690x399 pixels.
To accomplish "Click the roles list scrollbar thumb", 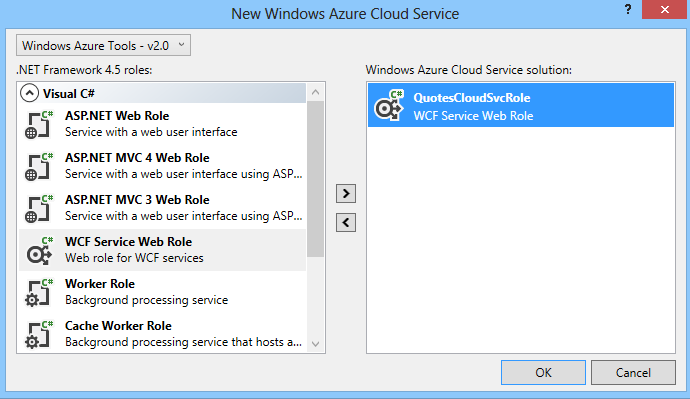I will click(315, 179).
